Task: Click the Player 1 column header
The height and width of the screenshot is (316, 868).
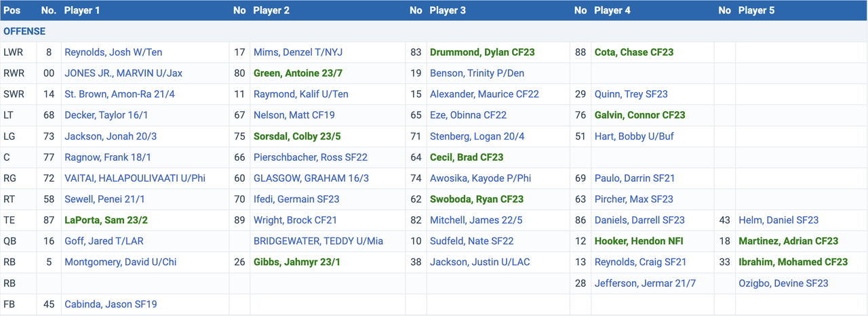Action: pyautogui.click(x=83, y=11)
